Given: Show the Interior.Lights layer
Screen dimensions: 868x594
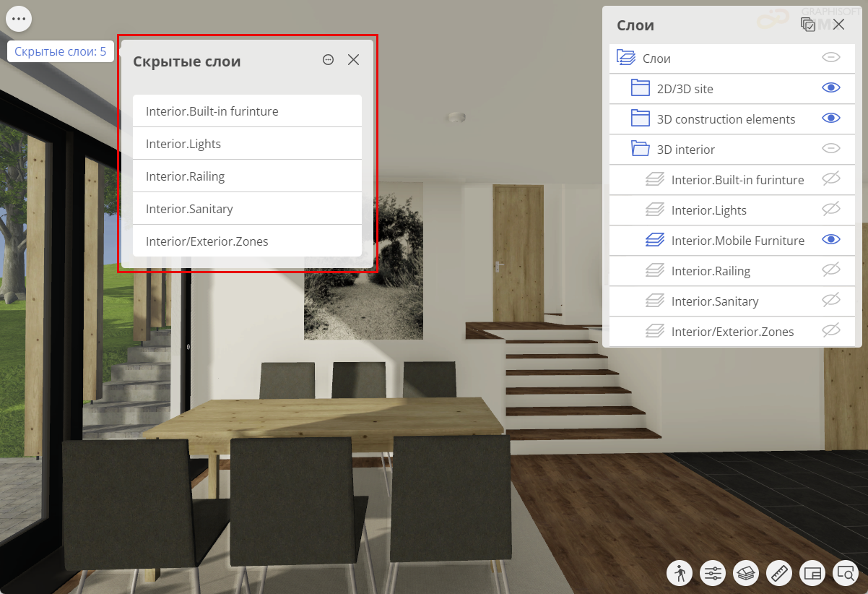Looking at the screenshot, I should [831, 209].
